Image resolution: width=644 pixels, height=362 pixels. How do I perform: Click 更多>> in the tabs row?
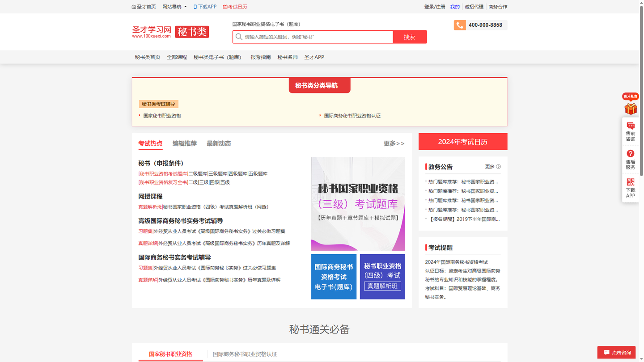click(394, 143)
